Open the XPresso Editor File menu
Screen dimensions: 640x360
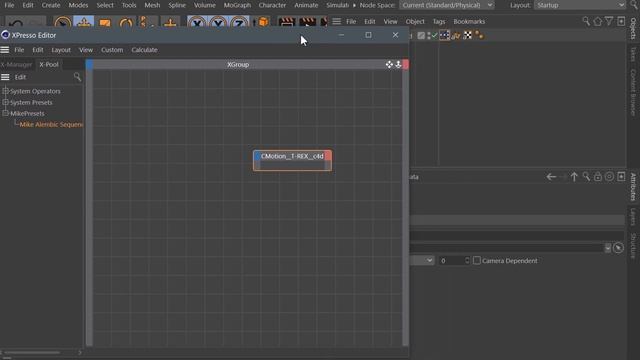19,50
